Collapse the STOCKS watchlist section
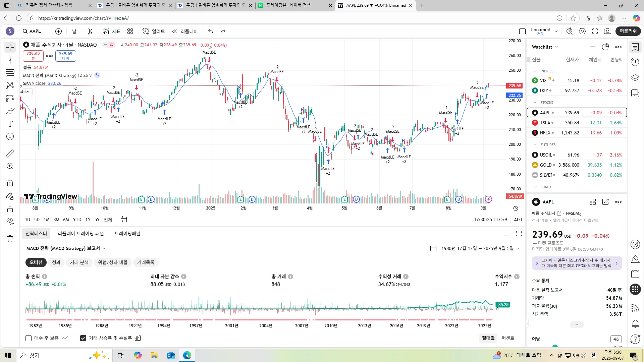The width and height of the screenshot is (644, 362). pos(535,103)
